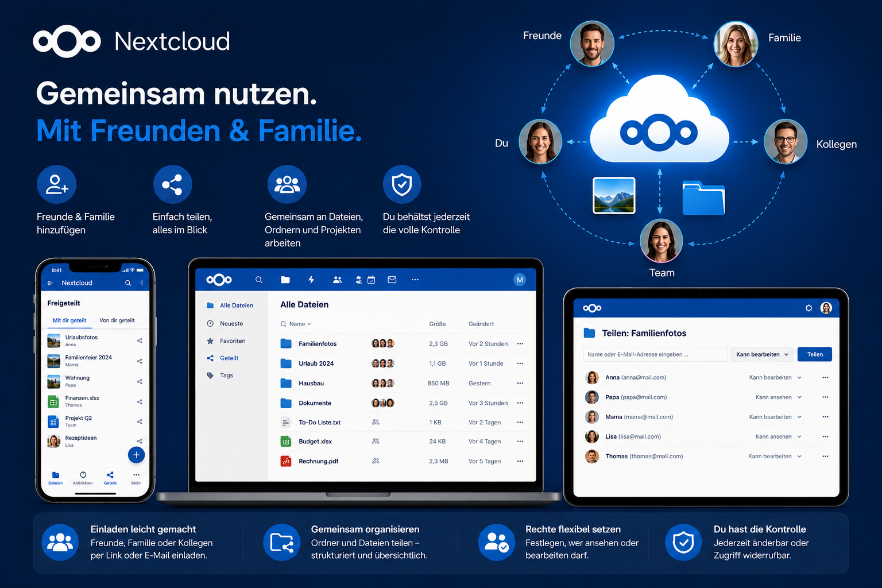The height and width of the screenshot is (588, 882).
Task: Tap Rezeptideen entry on phone
Action: [95, 441]
